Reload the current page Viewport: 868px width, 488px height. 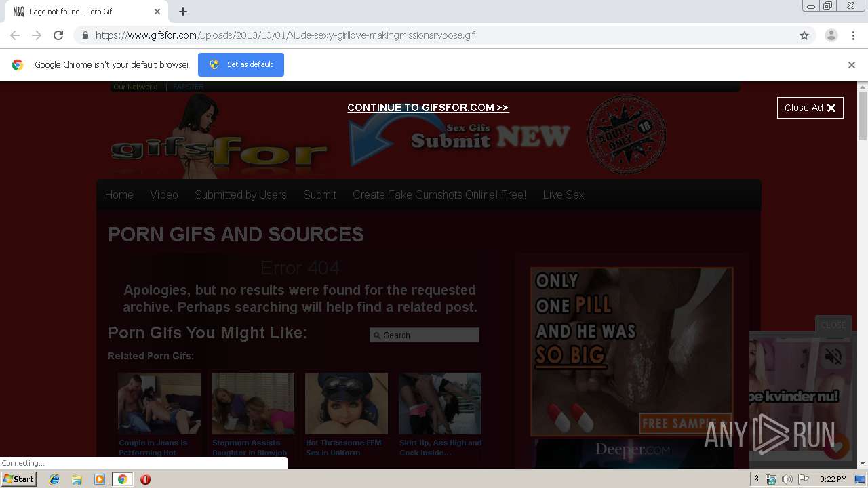(58, 35)
